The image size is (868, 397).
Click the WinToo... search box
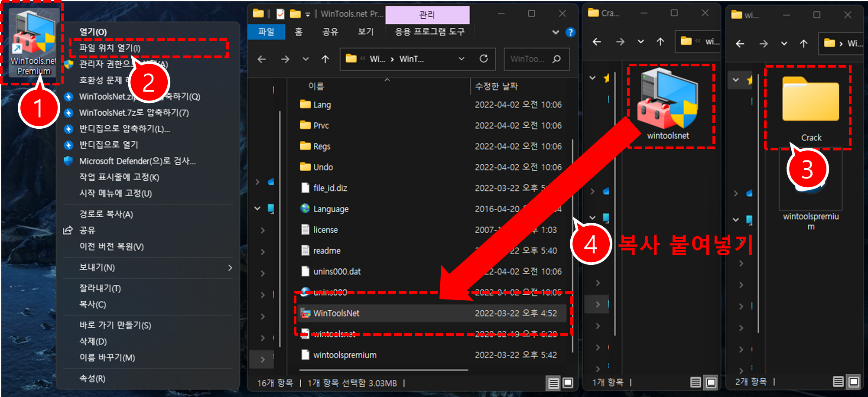[x=536, y=59]
